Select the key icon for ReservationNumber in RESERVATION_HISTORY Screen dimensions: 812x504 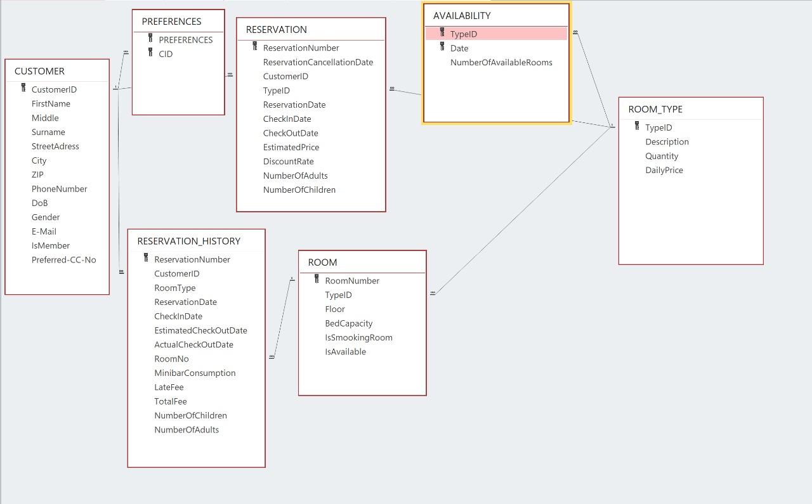click(145, 259)
